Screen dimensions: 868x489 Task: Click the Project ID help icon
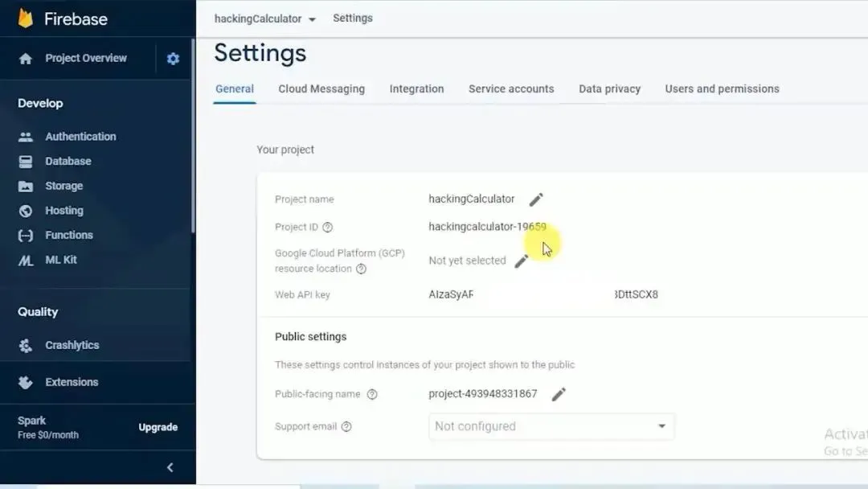pos(327,228)
